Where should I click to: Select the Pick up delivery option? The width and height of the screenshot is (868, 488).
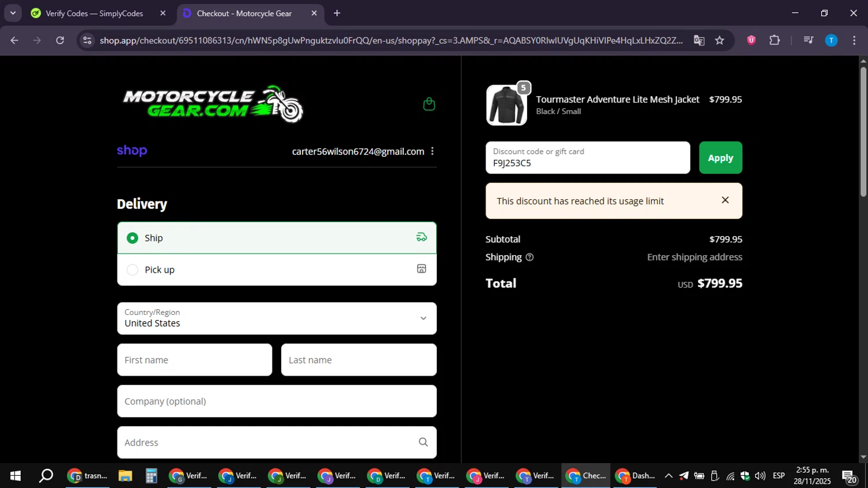pos(277,270)
